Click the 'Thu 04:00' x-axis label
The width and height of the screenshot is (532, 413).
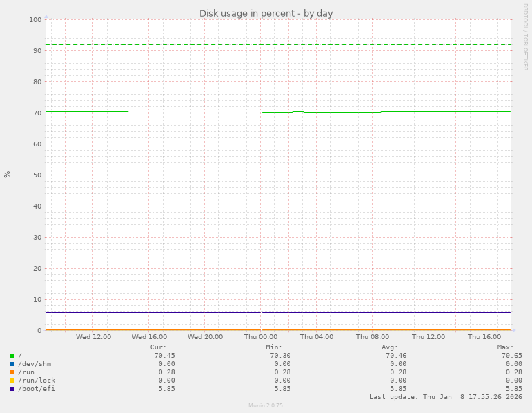(x=317, y=336)
